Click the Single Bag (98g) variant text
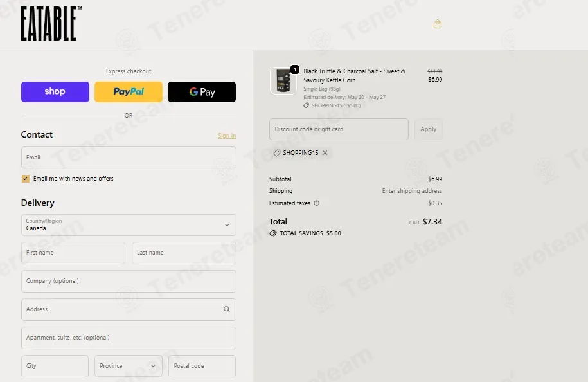 pos(322,89)
